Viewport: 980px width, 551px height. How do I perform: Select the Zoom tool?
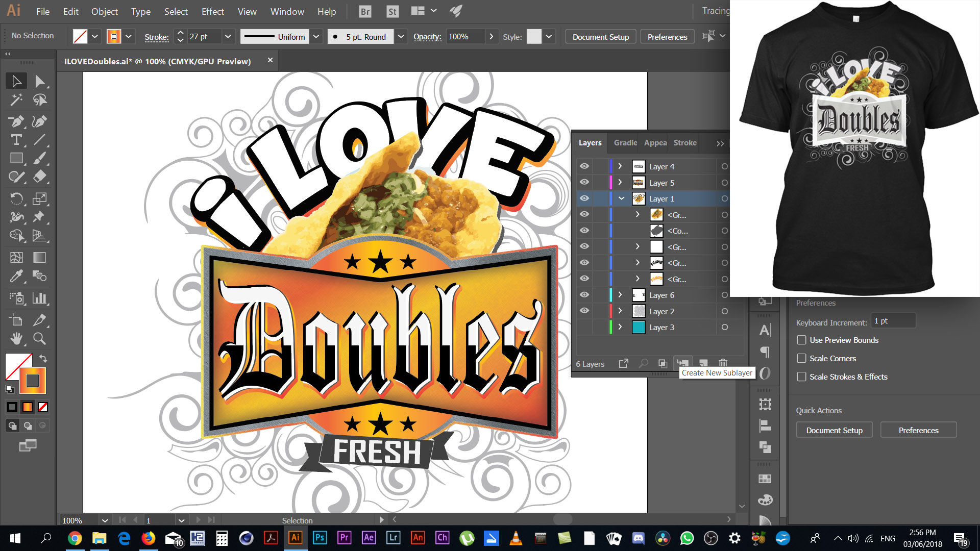(39, 338)
